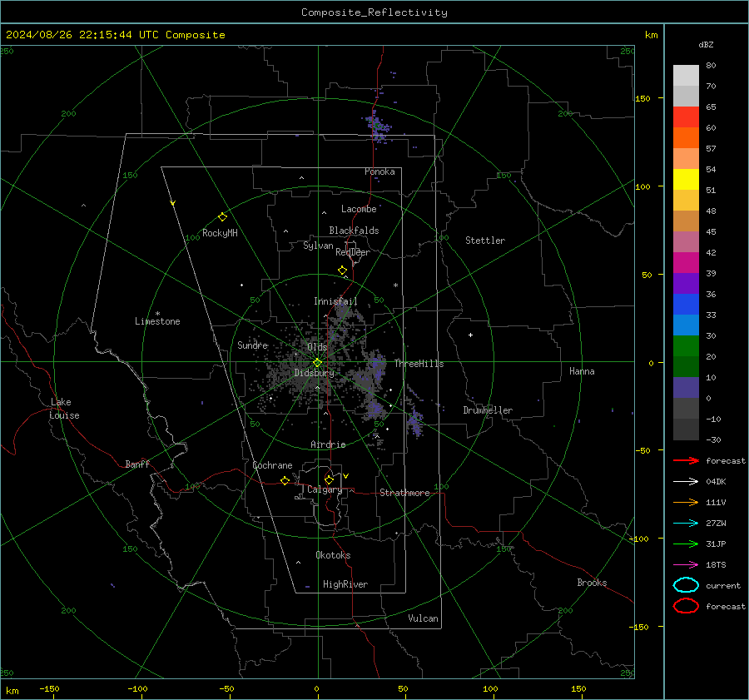
Task: Click the asterisk marker above Limestone
Action: (157, 314)
